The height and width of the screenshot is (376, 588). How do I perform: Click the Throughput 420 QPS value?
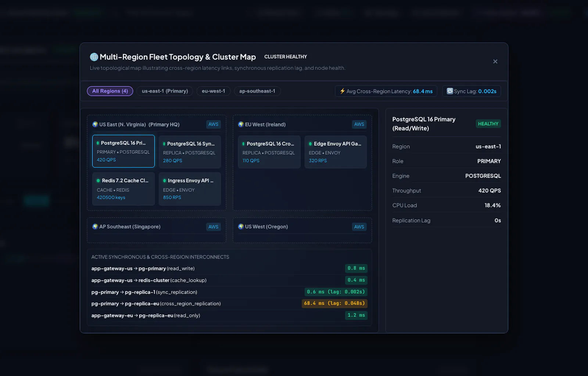490,191
